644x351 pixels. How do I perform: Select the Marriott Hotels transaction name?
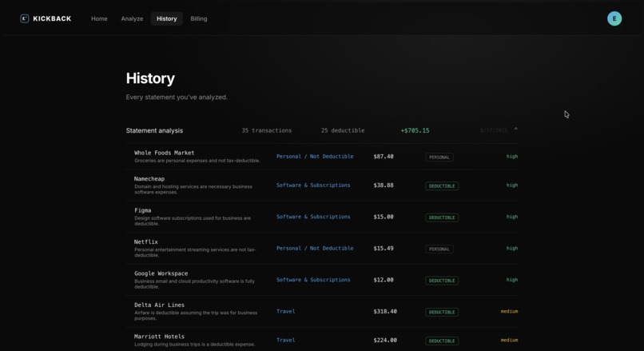point(159,336)
